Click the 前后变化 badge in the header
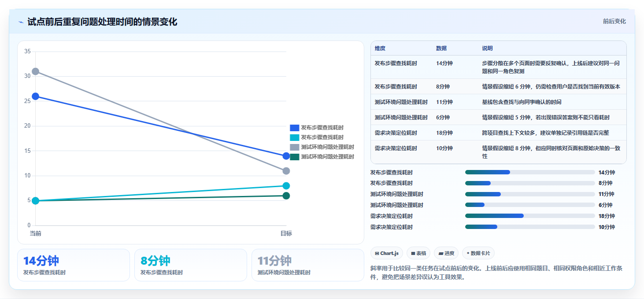644x299 pixels. [x=614, y=22]
